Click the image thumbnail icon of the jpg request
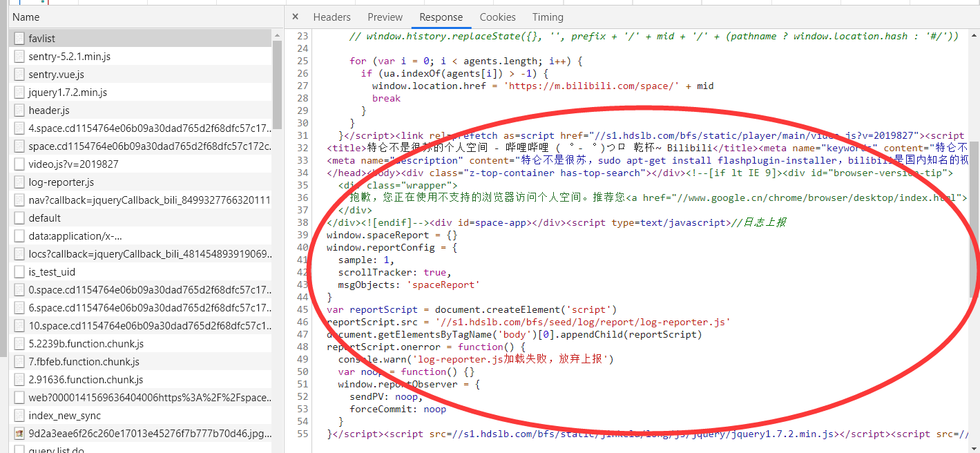Viewport: 980px width, 453px height. click(x=19, y=434)
